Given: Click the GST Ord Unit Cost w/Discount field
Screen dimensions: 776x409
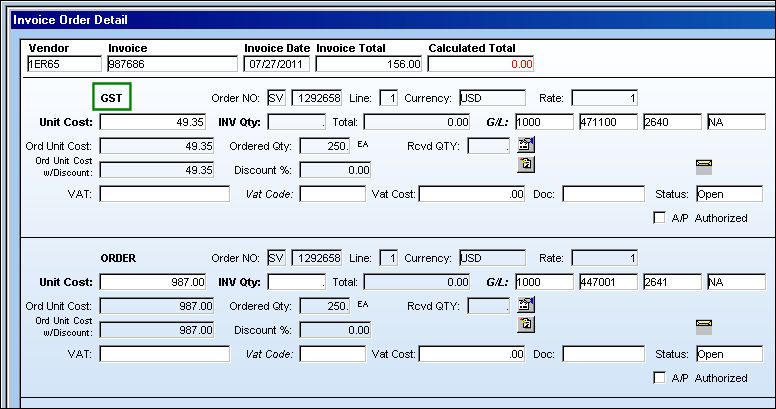Looking at the screenshot, I should [156, 170].
